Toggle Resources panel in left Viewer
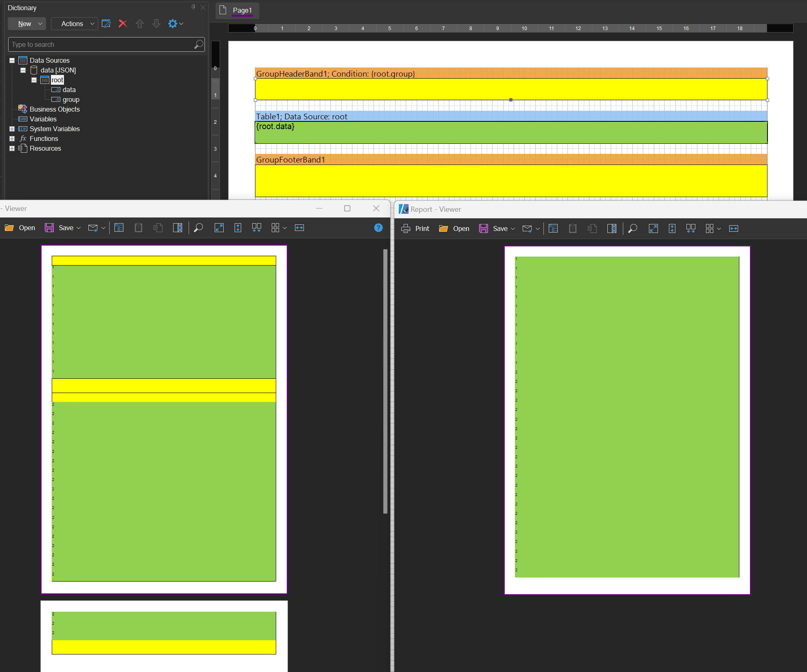807x672 pixels. point(158,228)
